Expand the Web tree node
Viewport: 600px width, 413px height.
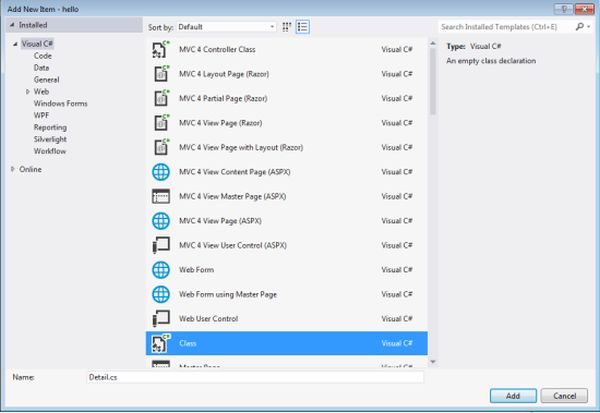28,91
